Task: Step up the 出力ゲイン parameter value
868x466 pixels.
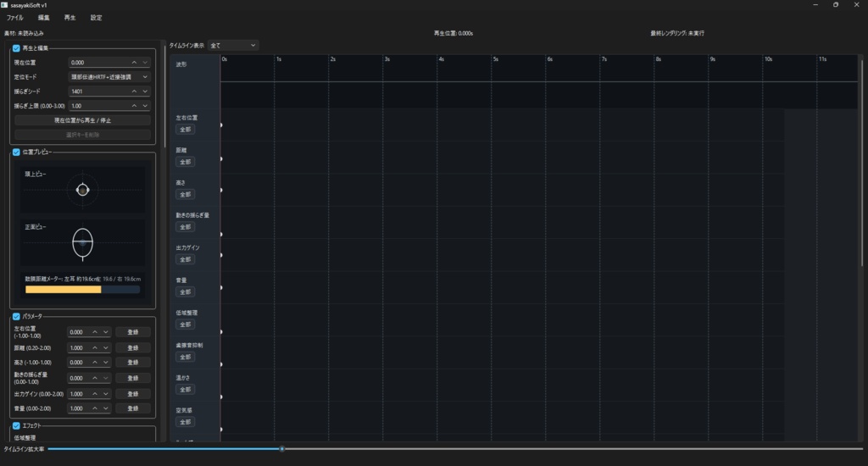Action: [x=95, y=394]
